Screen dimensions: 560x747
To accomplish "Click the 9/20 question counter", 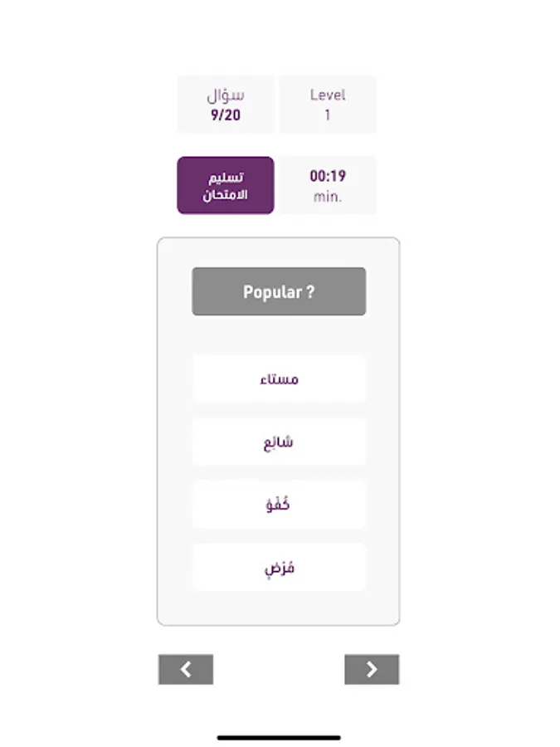I will click(x=226, y=115).
